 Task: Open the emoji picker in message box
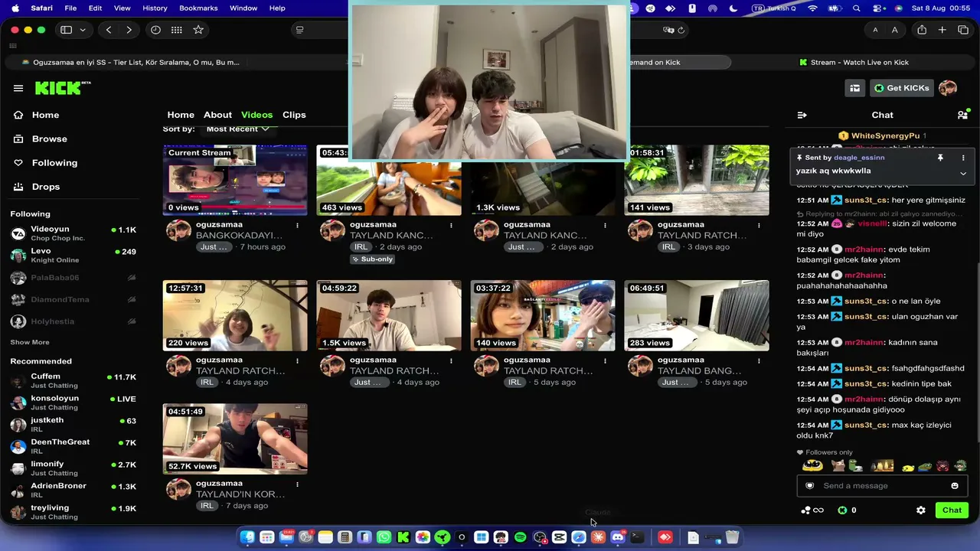click(955, 486)
